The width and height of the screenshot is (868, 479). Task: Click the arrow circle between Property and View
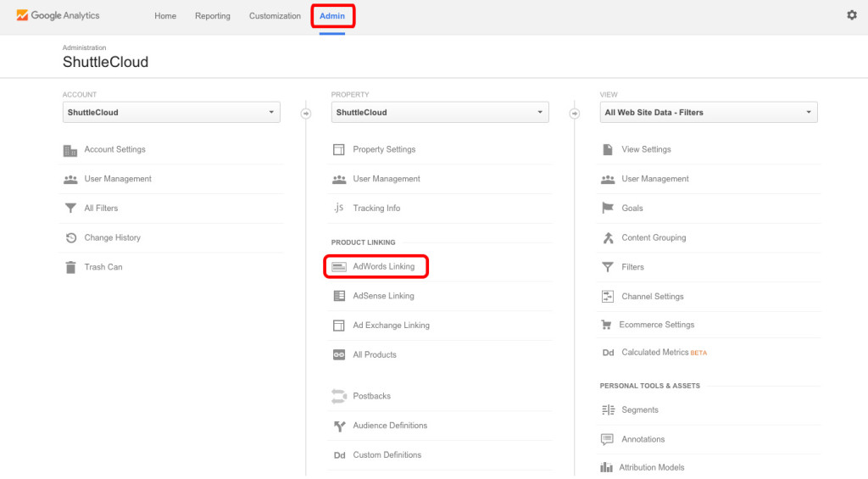point(575,114)
